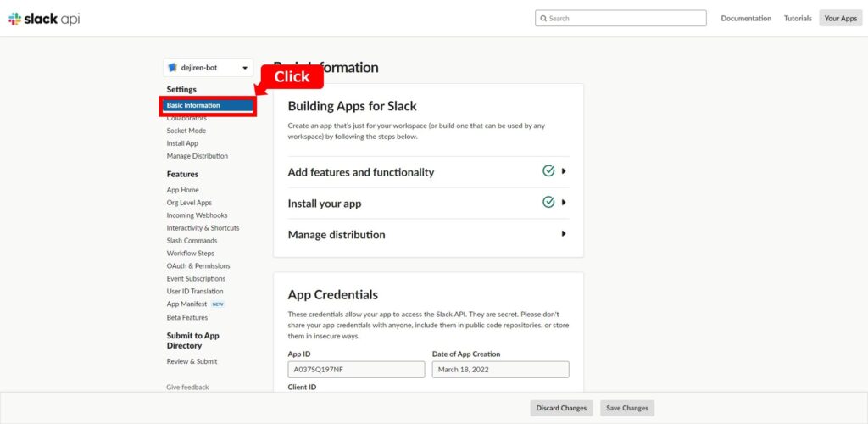Click the Give feedback link
The image size is (868, 424).
[187, 388]
